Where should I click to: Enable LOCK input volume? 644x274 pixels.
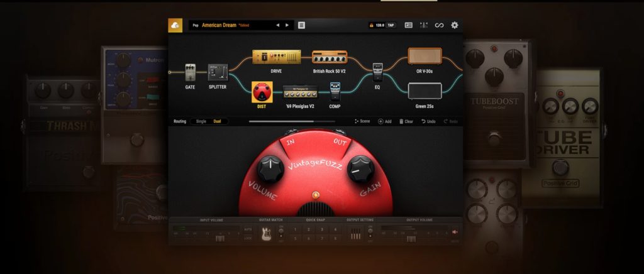[248, 238]
